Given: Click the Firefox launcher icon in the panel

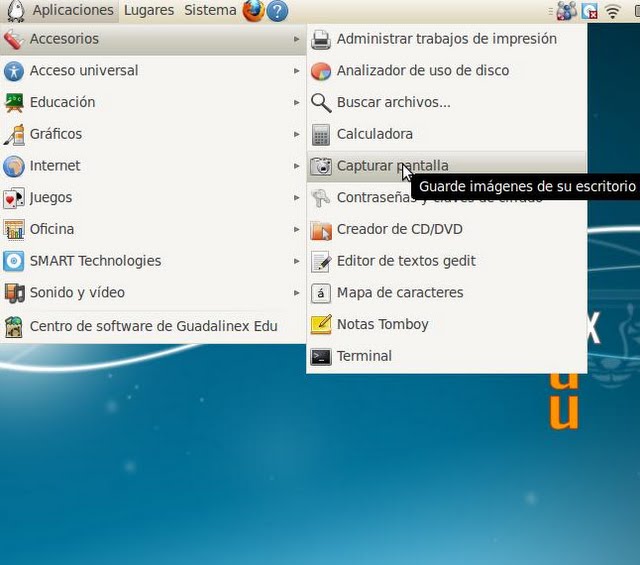Looking at the screenshot, I should (x=253, y=11).
